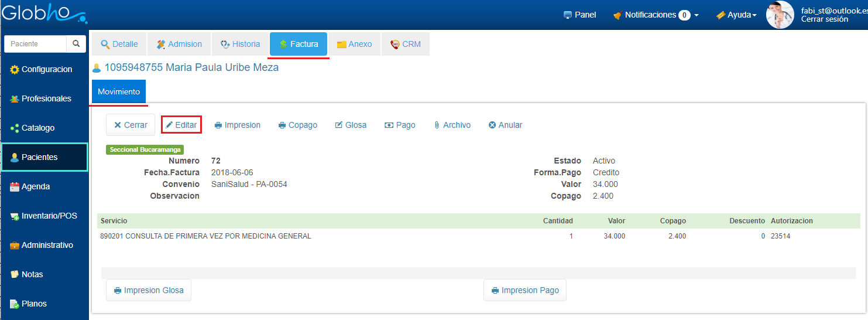
Task: Select the Anexo folder tab
Action: click(354, 44)
